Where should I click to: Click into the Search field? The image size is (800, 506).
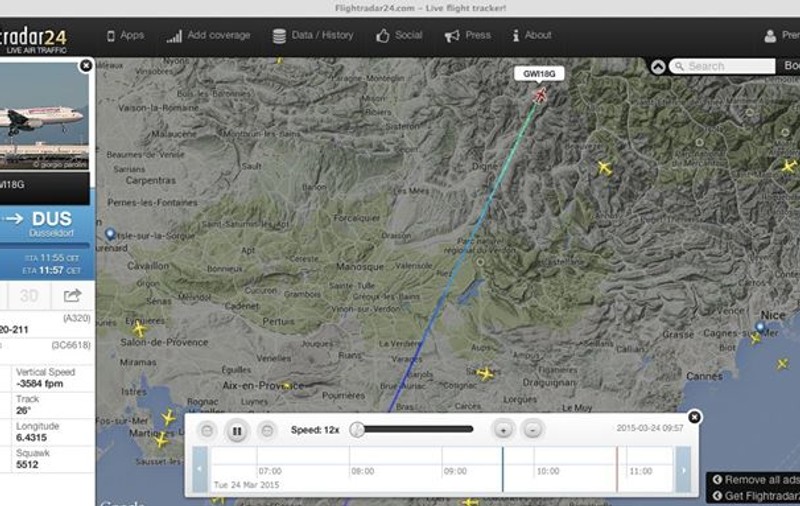[722, 66]
